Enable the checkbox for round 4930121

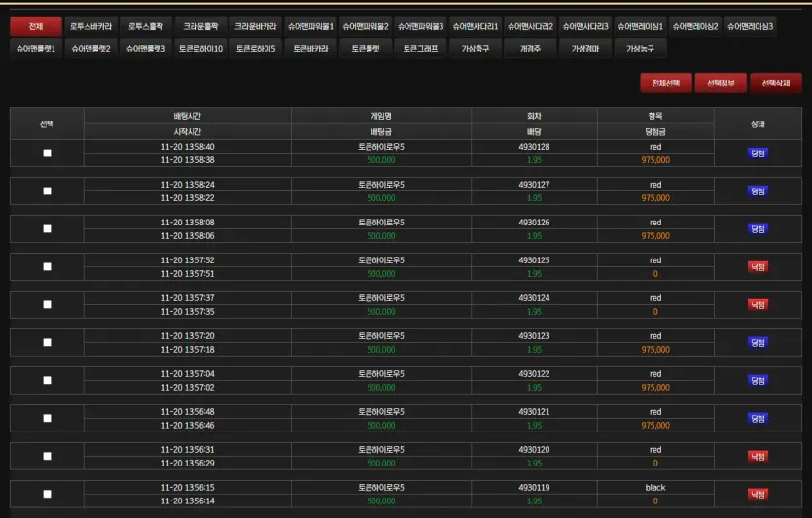47,418
